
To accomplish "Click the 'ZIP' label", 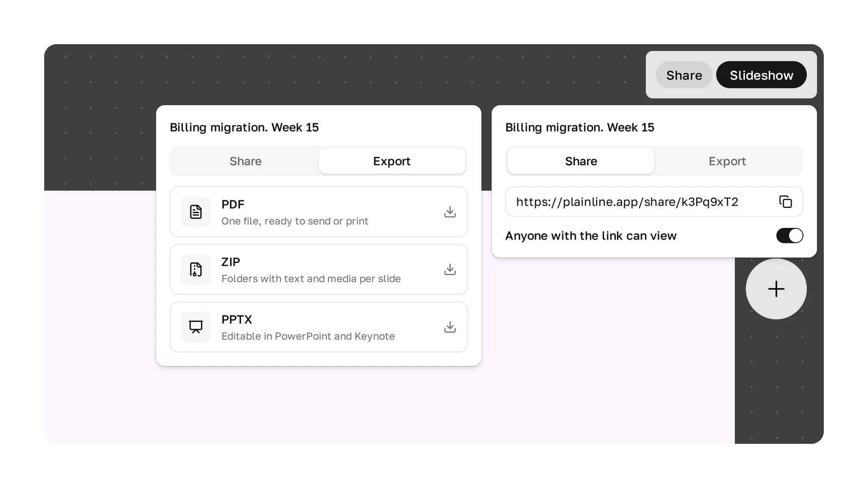I will [231, 262].
